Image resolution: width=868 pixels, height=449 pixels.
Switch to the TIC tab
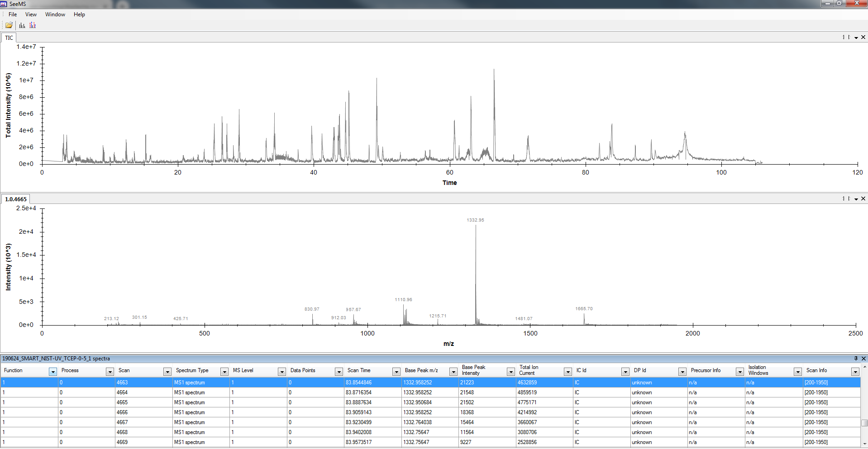pyautogui.click(x=9, y=38)
